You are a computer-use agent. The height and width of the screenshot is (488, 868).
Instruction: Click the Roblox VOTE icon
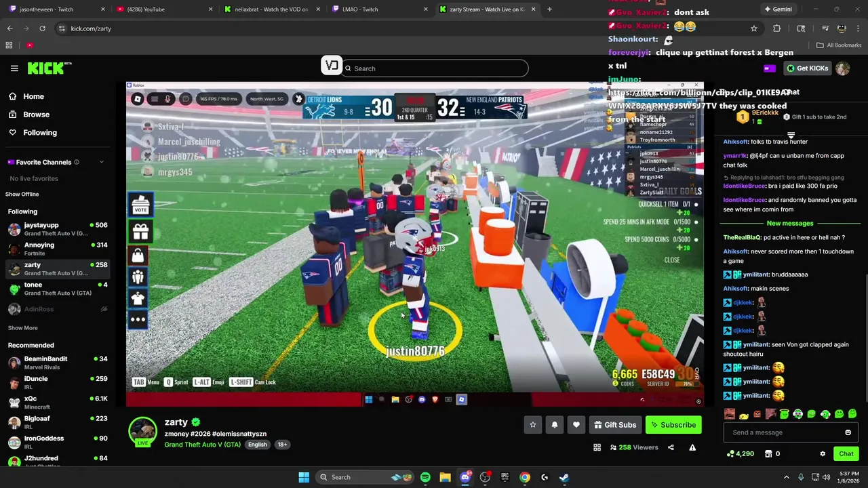(x=140, y=205)
